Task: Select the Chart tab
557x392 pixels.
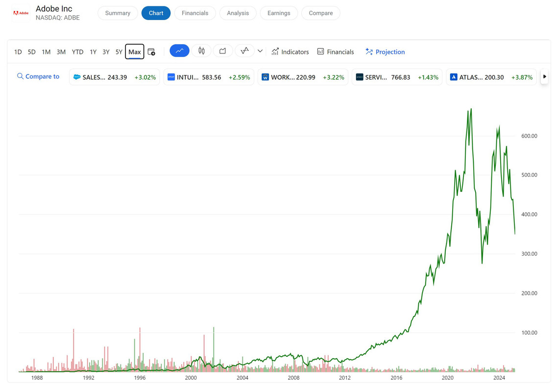Action: tap(156, 13)
